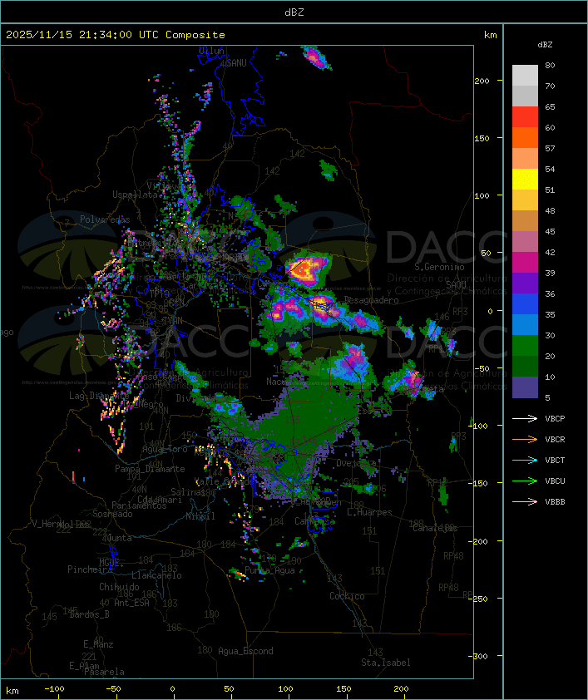This screenshot has width=588, height=700.
Task: Select the slate 5-10 dBZ swatch
Action: coord(525,387)
